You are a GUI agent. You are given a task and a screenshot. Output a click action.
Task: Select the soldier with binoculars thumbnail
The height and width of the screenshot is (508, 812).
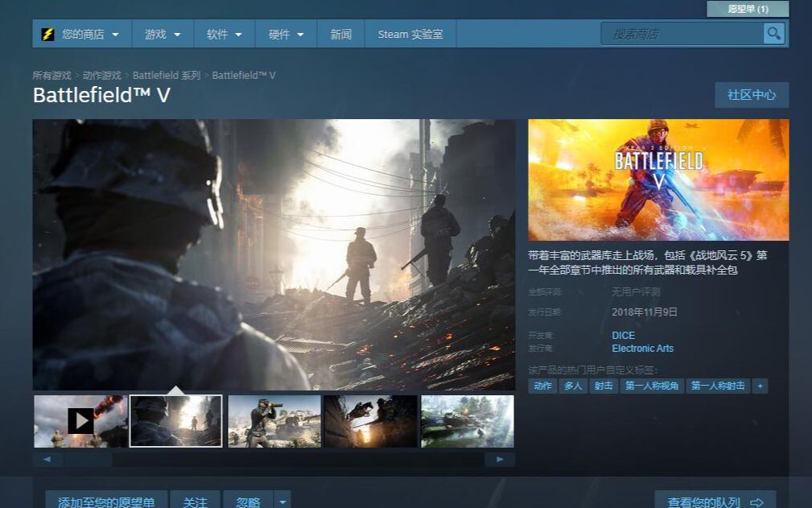coord(274,421)
